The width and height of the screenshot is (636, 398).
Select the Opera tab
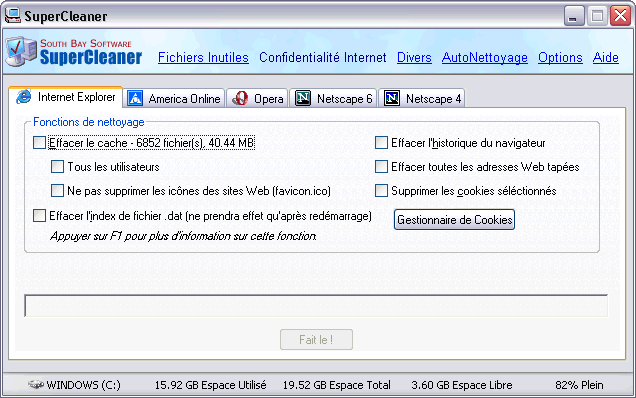pos(257,99)
